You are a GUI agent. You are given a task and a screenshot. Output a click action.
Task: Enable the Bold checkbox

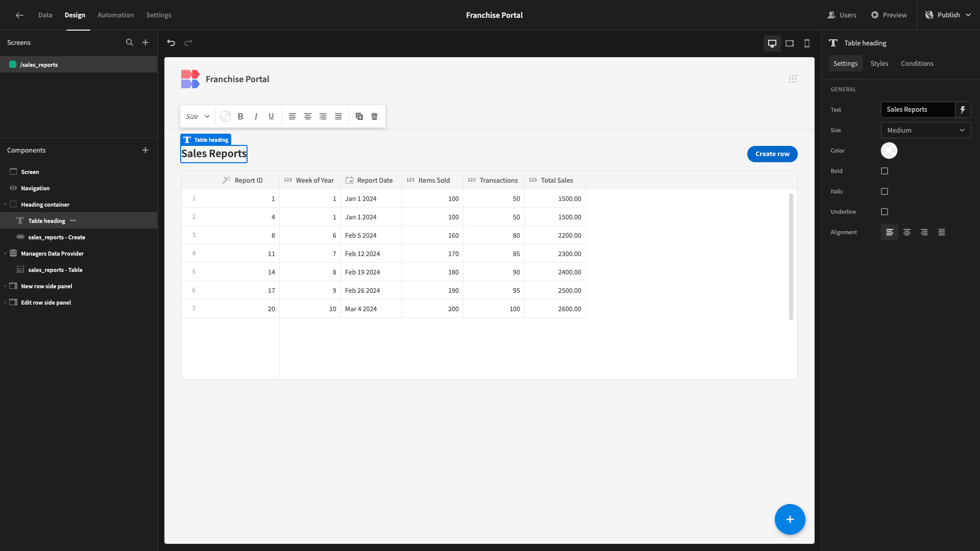point(885,171)
